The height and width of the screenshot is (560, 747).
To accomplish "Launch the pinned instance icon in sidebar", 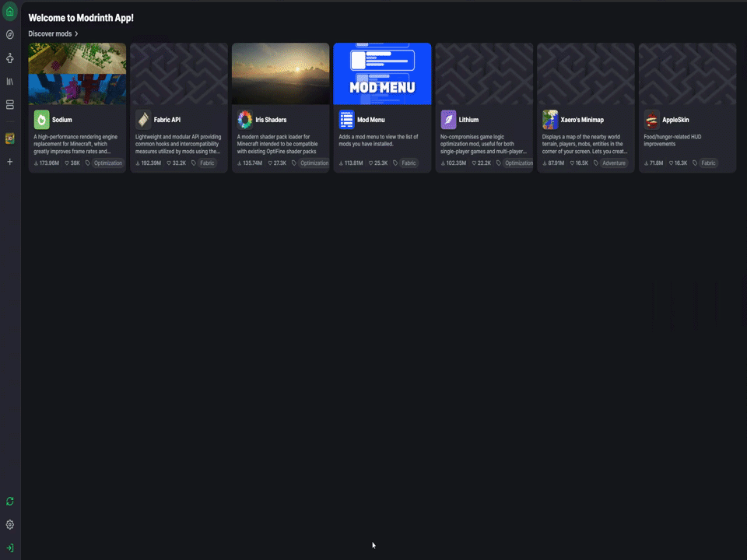I will 10,138.
